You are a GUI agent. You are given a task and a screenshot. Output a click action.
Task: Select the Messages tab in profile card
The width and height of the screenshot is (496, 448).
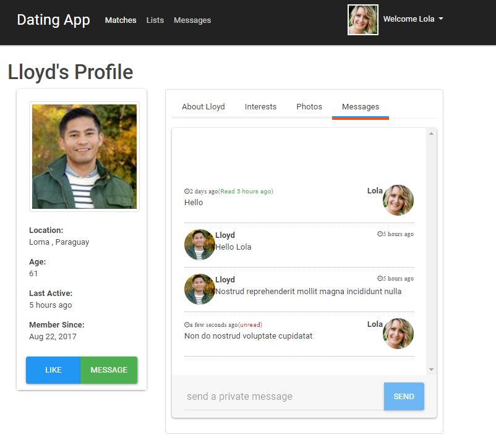pyautogui.click(x=361, y=106)
